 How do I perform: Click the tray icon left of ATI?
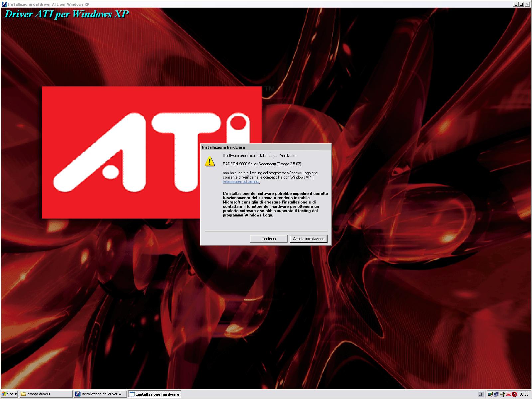pos(502,394)
